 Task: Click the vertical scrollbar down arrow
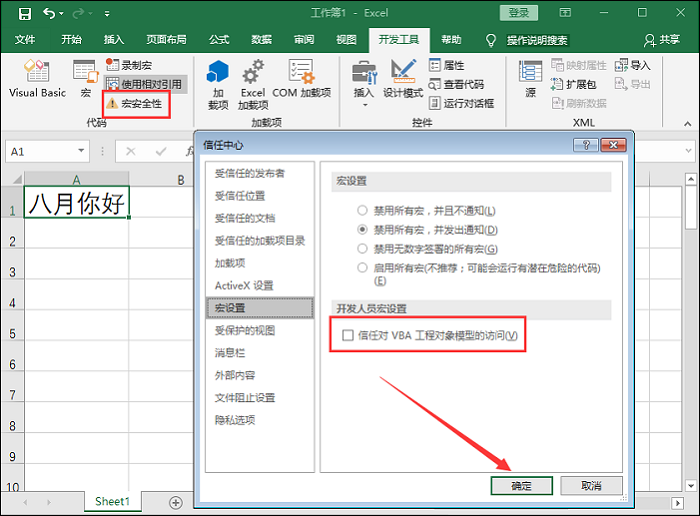[691, 485]
